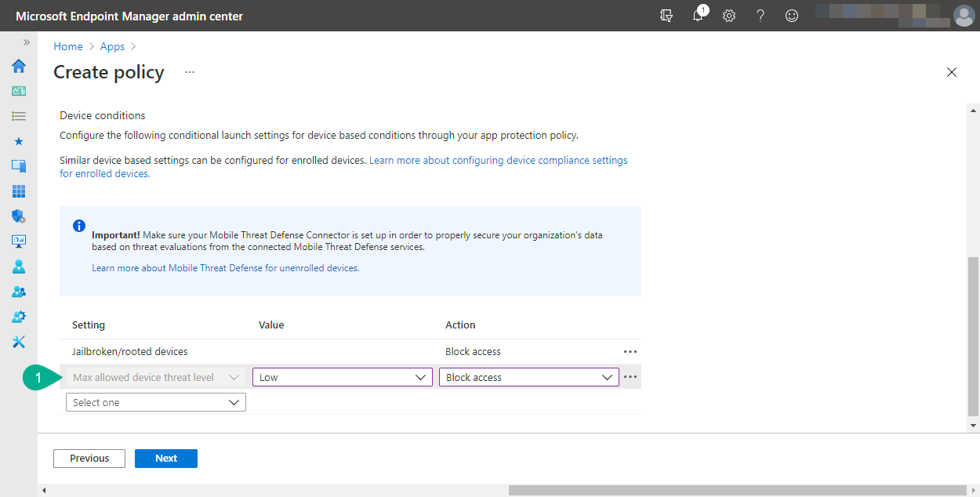Screen dimensions: 980x497
Task: Navigate to Apps in the breadcrumb
Action: pyautogui.click(x=111, y=46)
